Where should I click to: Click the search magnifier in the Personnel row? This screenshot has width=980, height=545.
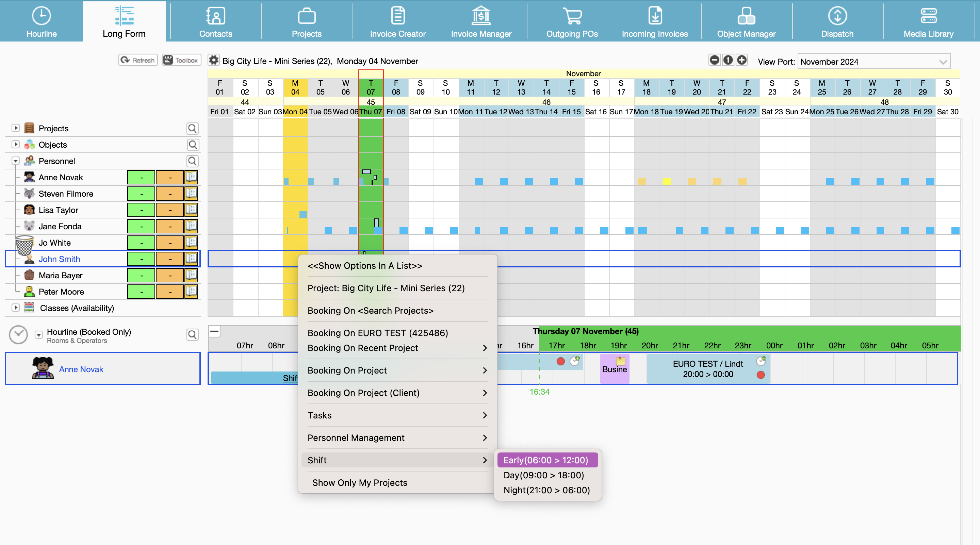tap(193, 161)
